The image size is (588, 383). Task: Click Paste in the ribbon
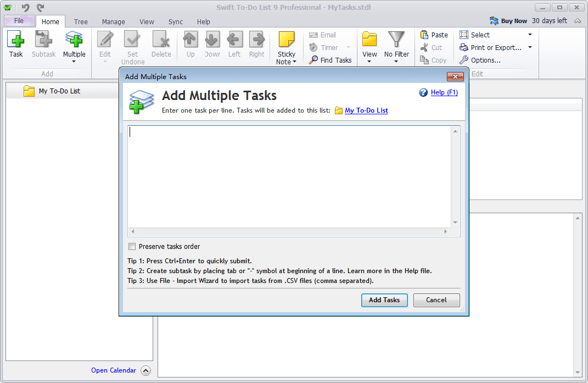pos(434,35)
